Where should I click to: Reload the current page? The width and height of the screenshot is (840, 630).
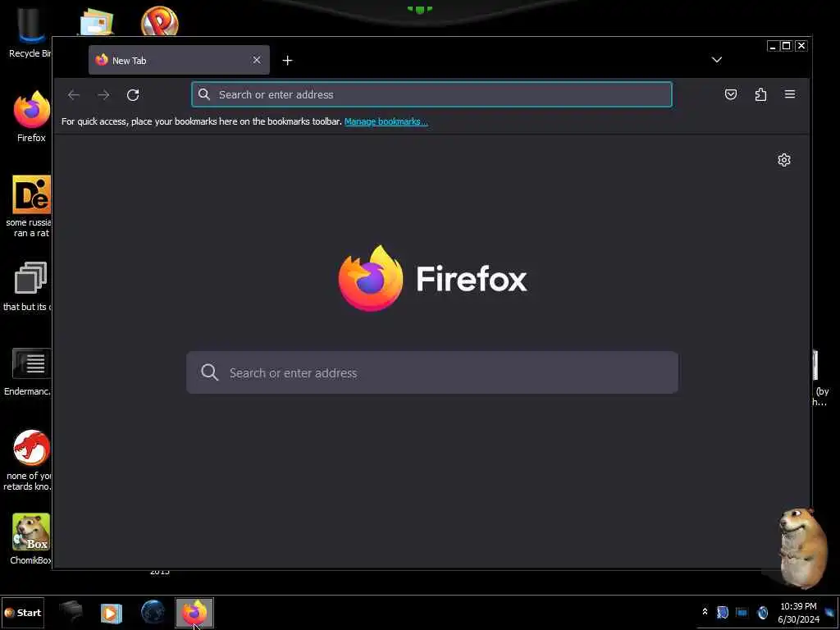coord(133,95)
